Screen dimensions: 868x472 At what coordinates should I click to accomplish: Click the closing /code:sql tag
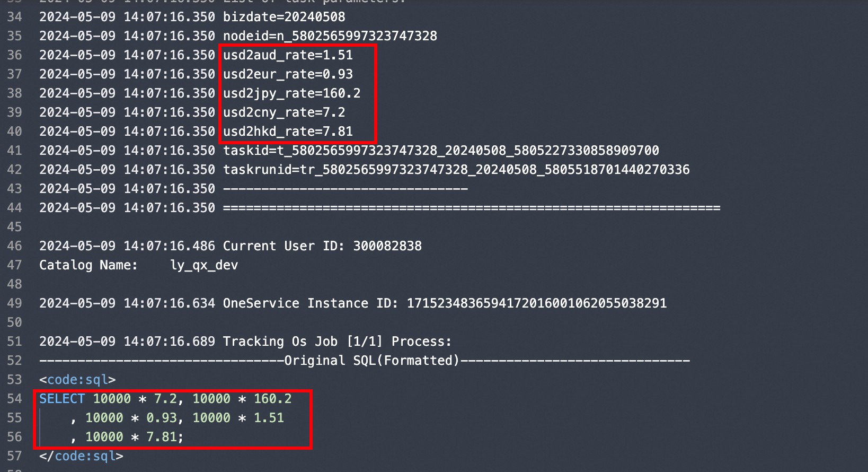click(81, 456)
